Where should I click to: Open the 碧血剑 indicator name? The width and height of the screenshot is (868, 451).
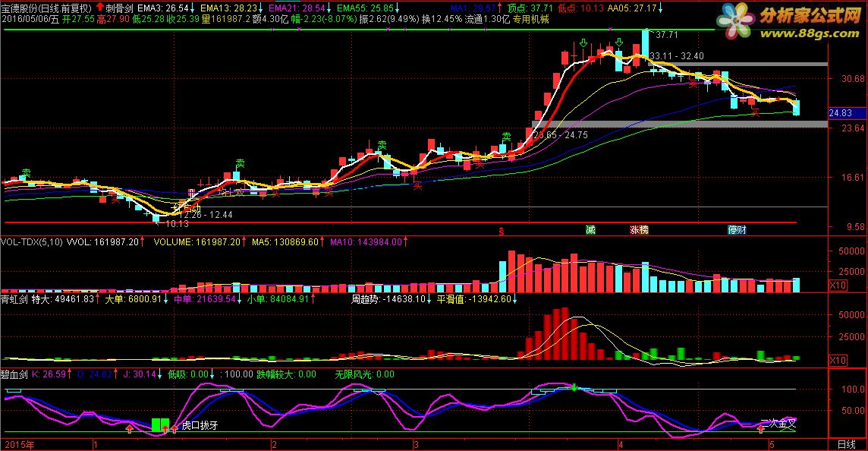coord(14,374)
